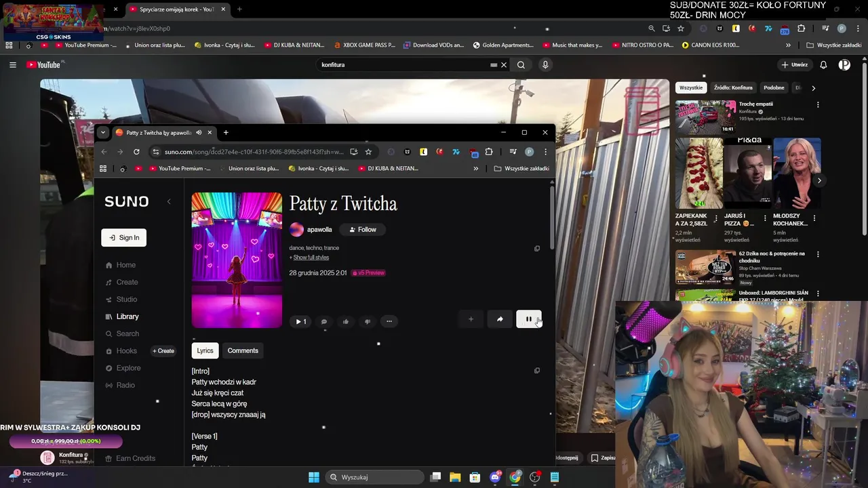Open the song's three-dot more options

click(389, 321)
